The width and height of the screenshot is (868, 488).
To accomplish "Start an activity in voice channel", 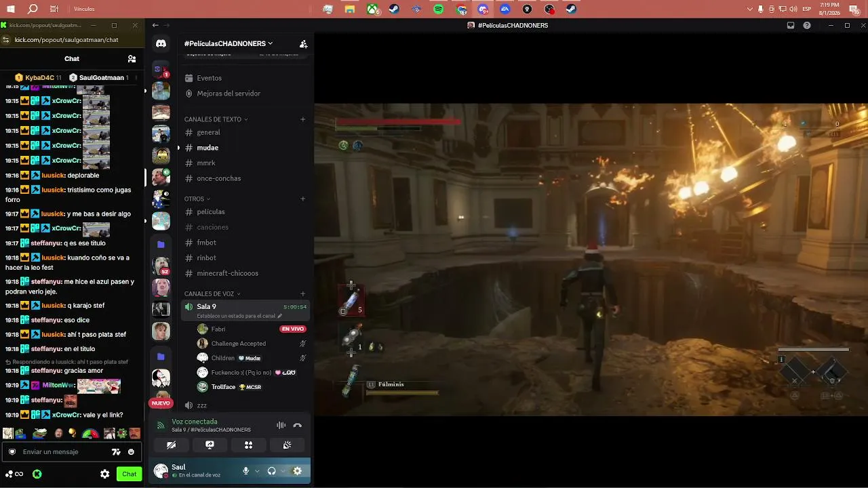I will pos(248,445).
